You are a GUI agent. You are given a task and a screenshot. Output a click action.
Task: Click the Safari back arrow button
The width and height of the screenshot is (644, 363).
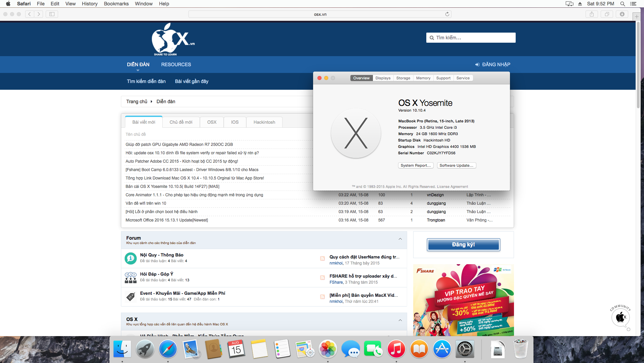coord(30,14)
